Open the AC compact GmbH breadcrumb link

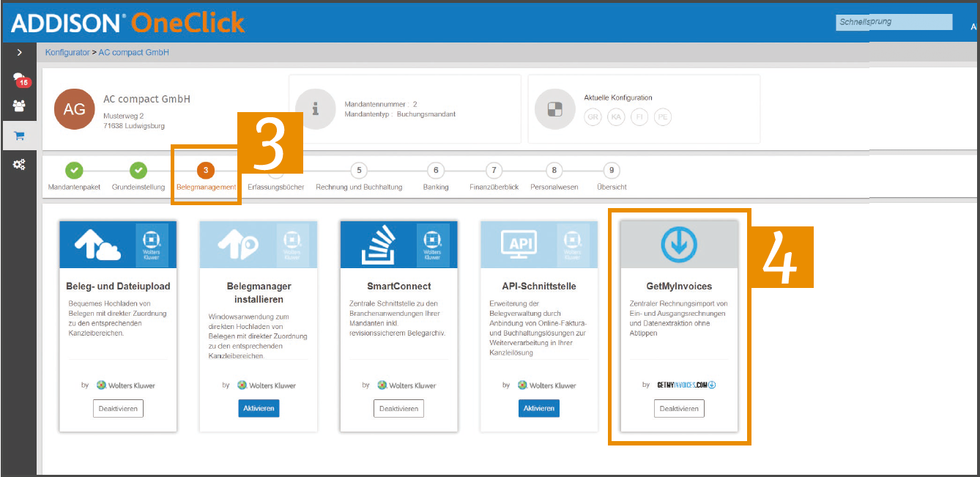[134, 53]
